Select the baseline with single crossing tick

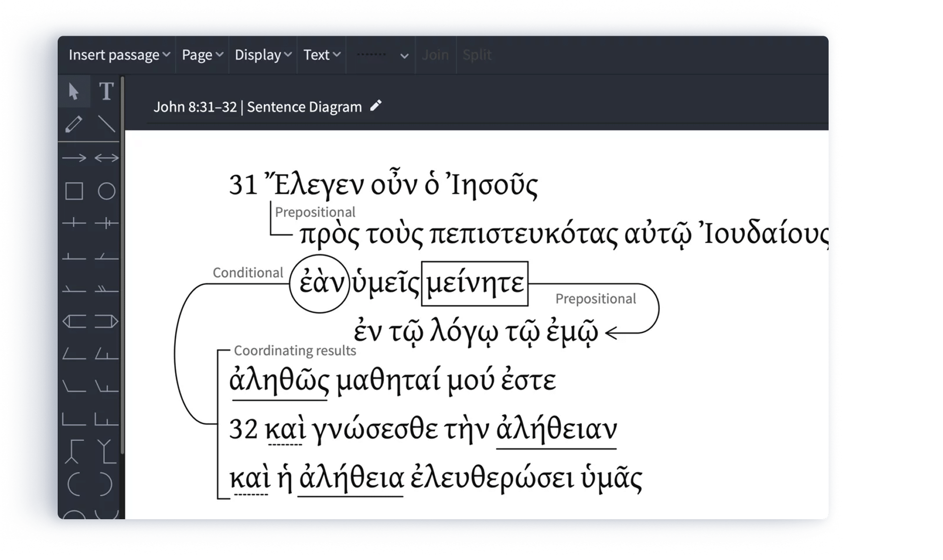(74, 222)
